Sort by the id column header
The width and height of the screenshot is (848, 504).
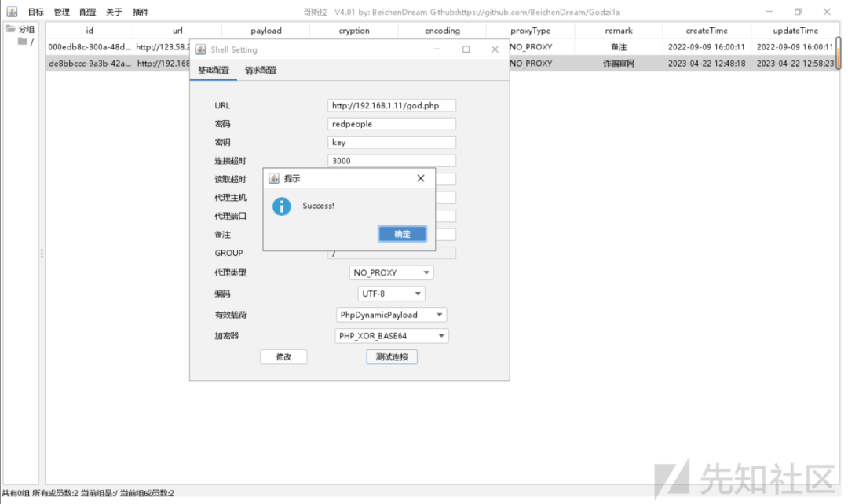pyautogui.click(x=90, y=31)
